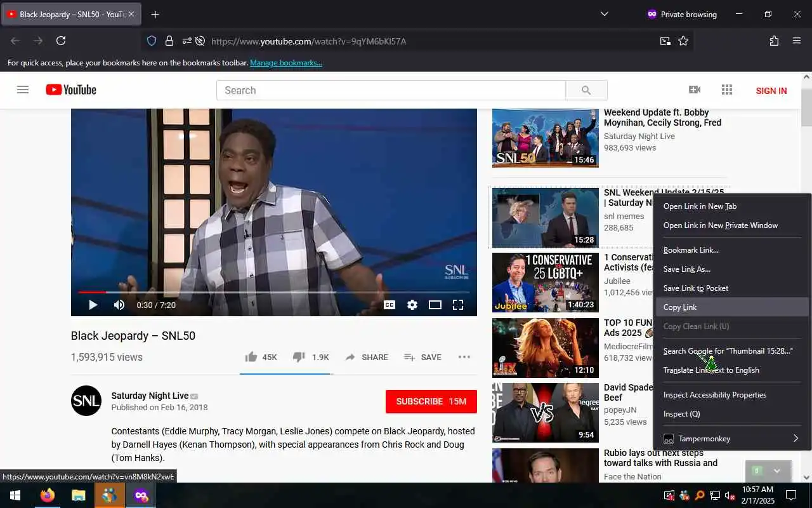Open Weekend Update 15:46 thumbnail
The image size is (812, 508).
[545, 138]
